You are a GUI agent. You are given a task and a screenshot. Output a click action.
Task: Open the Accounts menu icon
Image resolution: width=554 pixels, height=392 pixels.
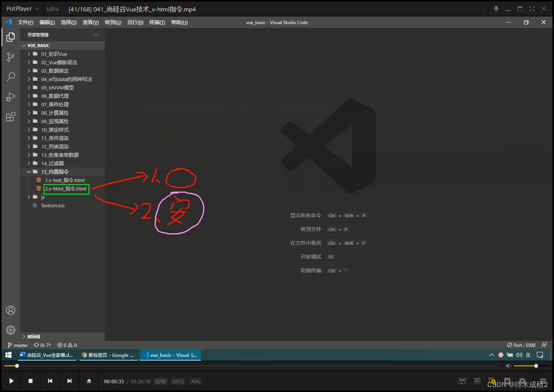tap(11, 310)
